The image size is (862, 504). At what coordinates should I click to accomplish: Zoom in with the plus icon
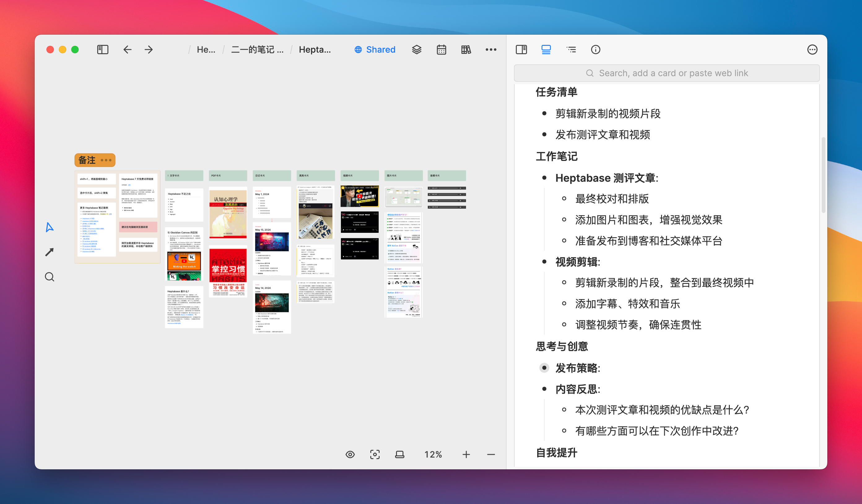pos(466,454)
